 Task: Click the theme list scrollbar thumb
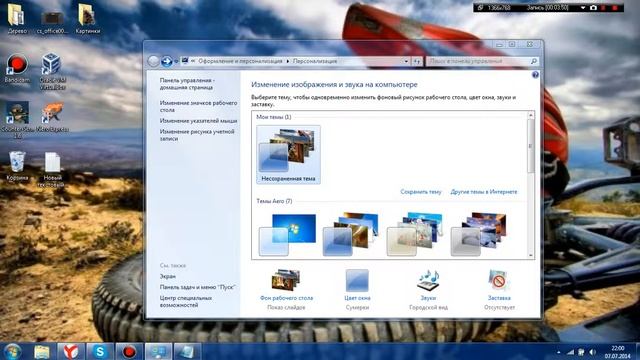pos(531,146)
